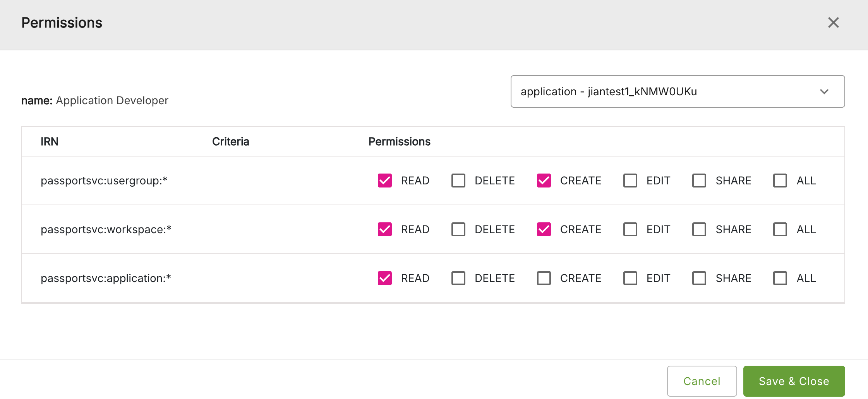The height and width of the screenshot is (399, 868).
Task: Uncheck READ for passportsvc:workspace
Action: point(384,229)
